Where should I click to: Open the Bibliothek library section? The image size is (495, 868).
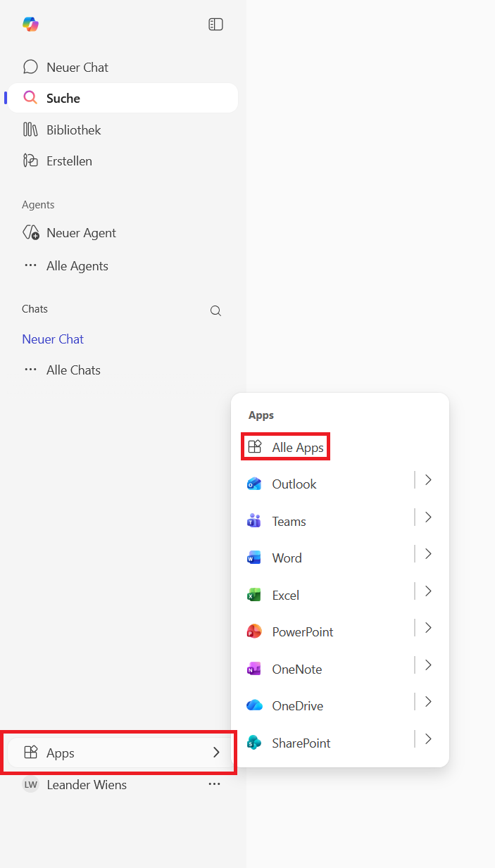tap(73, 130)
